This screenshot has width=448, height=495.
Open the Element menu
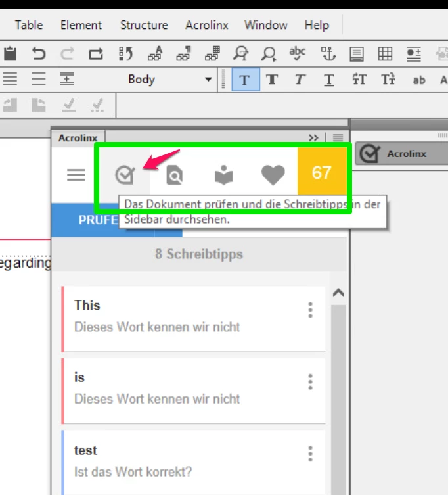[81, 25]
